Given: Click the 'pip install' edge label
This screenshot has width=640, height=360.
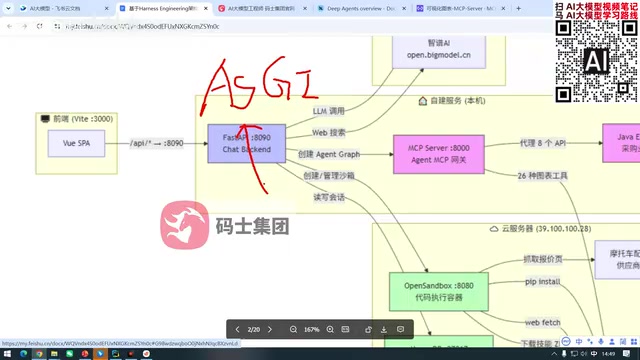Looking at the screenshot, I should pos(542,282).
